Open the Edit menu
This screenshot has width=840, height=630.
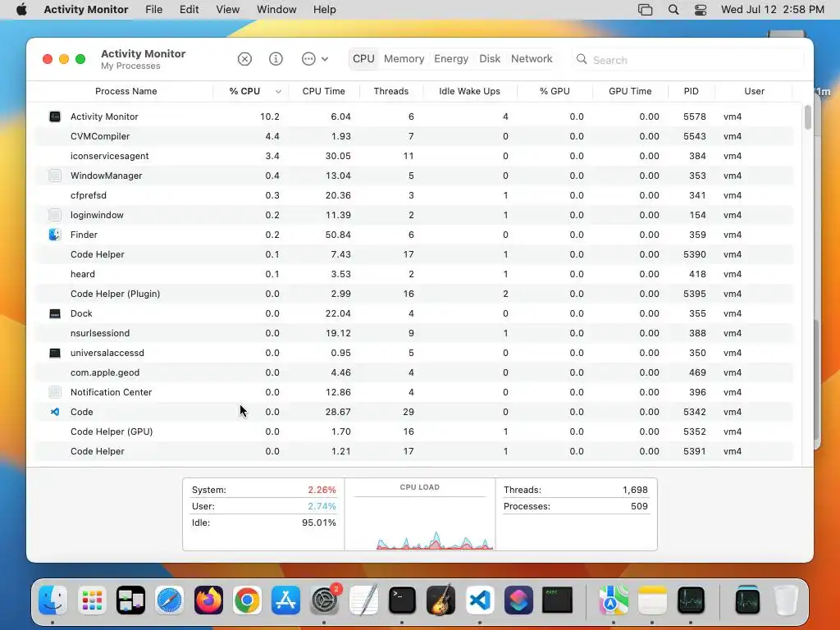tap(189, 10)
